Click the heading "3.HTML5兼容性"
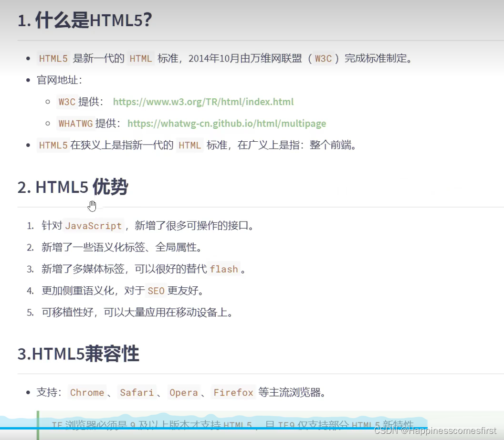504x440 pixels. (78, 354)
